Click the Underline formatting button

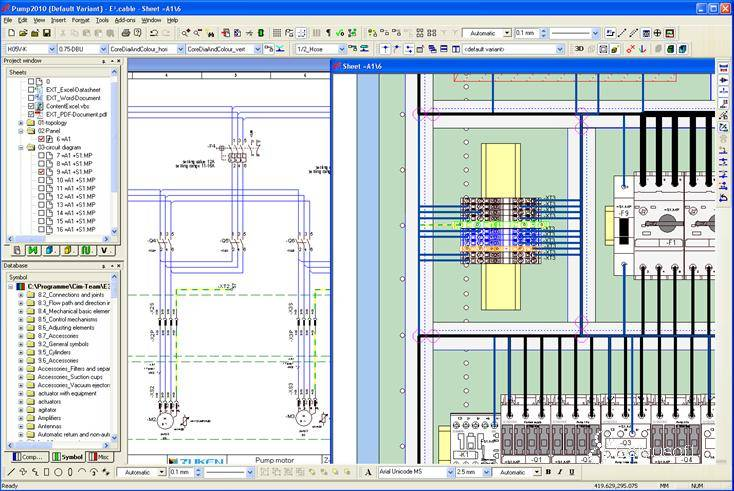coord(573,472)
